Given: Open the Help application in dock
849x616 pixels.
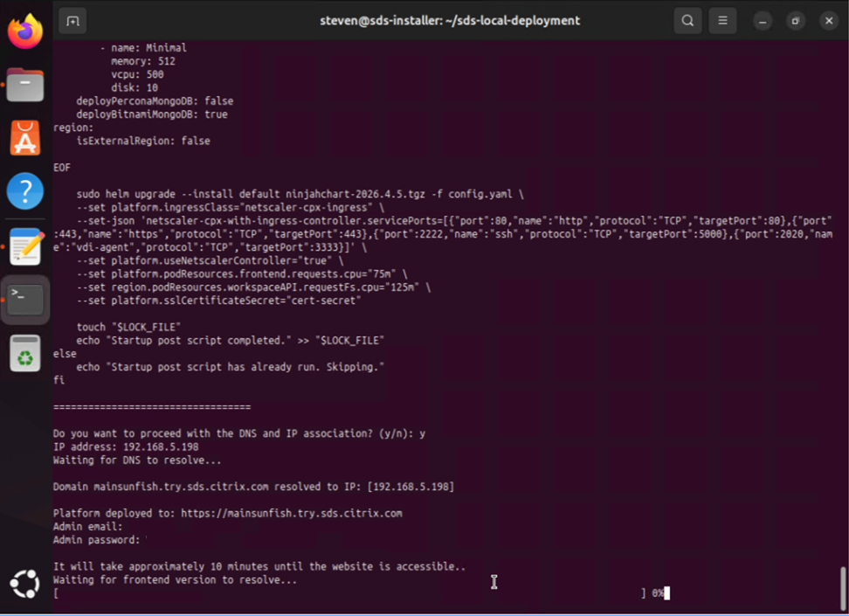Looking at the screenshot, I should point(25,191).
